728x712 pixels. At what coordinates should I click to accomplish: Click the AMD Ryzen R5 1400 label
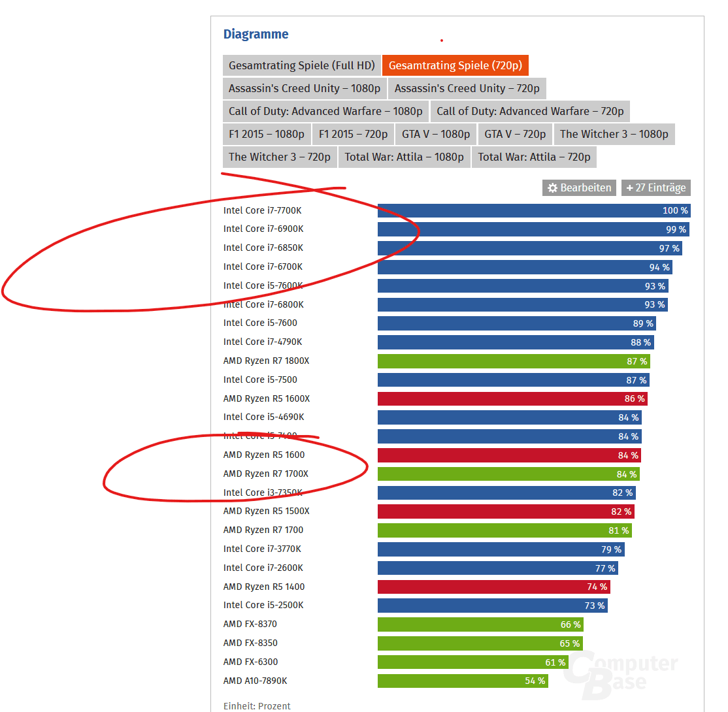[264, 587]
